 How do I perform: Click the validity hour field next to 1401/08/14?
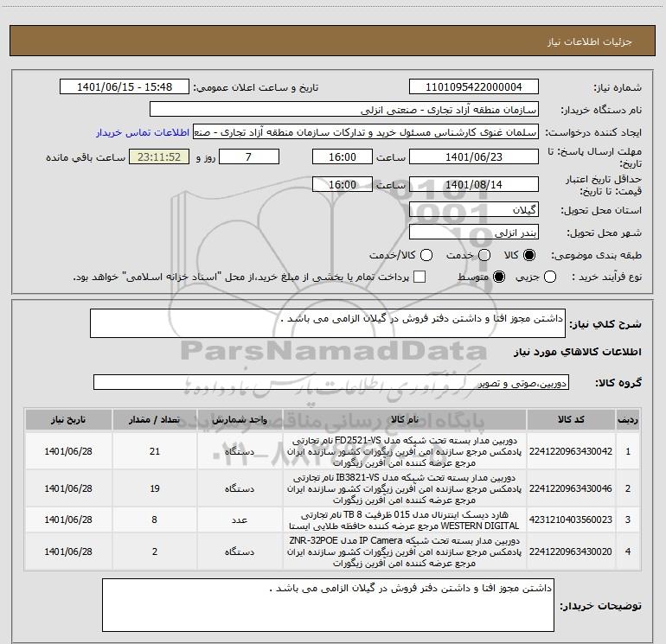343,185
